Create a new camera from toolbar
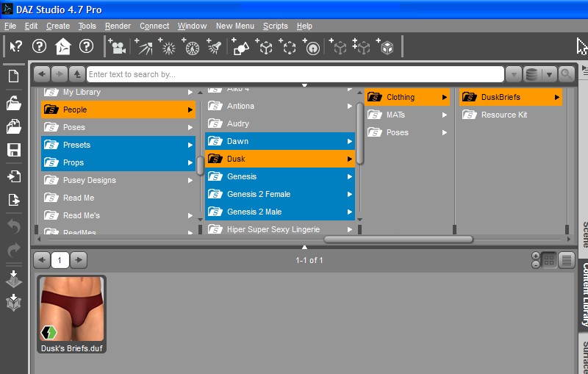Viewport: 588px width, 374px height. (117, 47)
